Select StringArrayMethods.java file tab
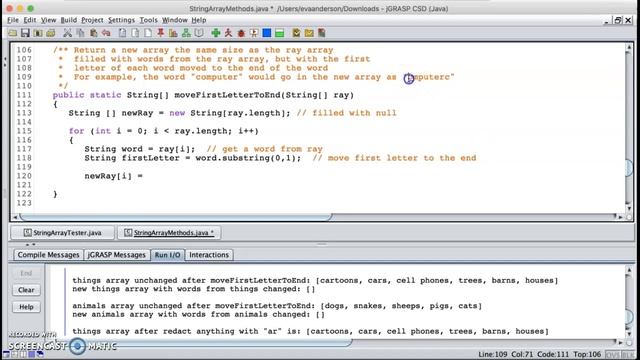 pyautogui.click(x=169, y=233)
